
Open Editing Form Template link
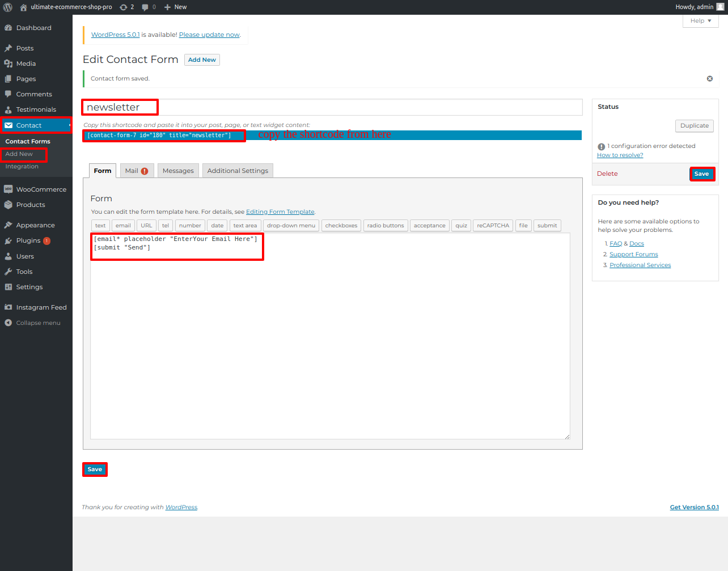coord(280,212)
